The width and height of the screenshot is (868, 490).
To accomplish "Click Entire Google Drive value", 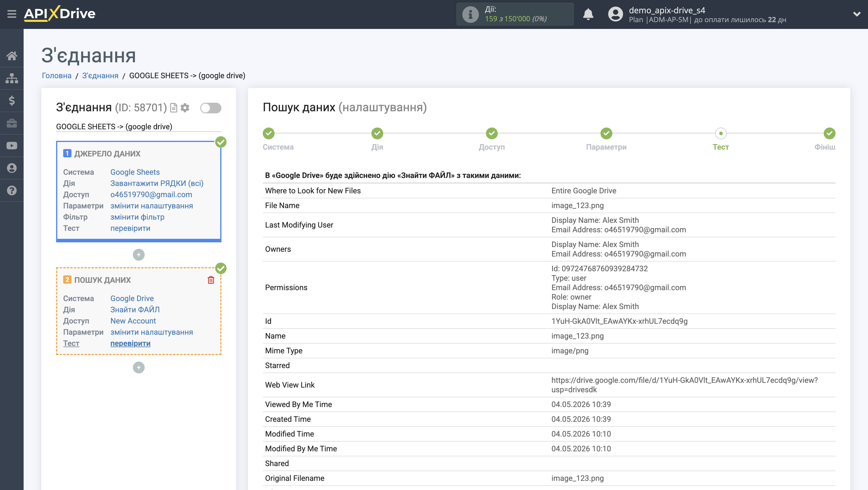I will click(584, 191).
